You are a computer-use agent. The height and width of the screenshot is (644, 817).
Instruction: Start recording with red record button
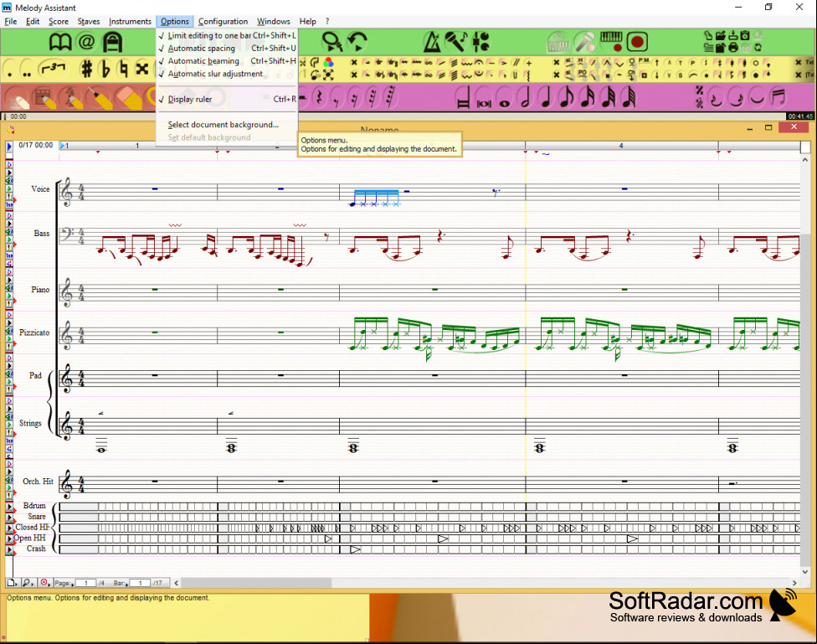click(x=637, y=42)
